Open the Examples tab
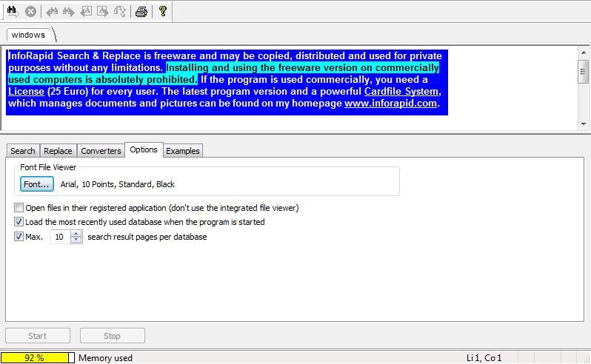591x364 pixels. (183, 151)
